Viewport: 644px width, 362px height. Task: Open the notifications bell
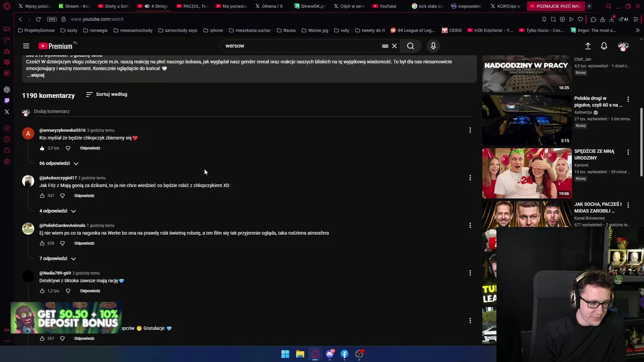604,46
